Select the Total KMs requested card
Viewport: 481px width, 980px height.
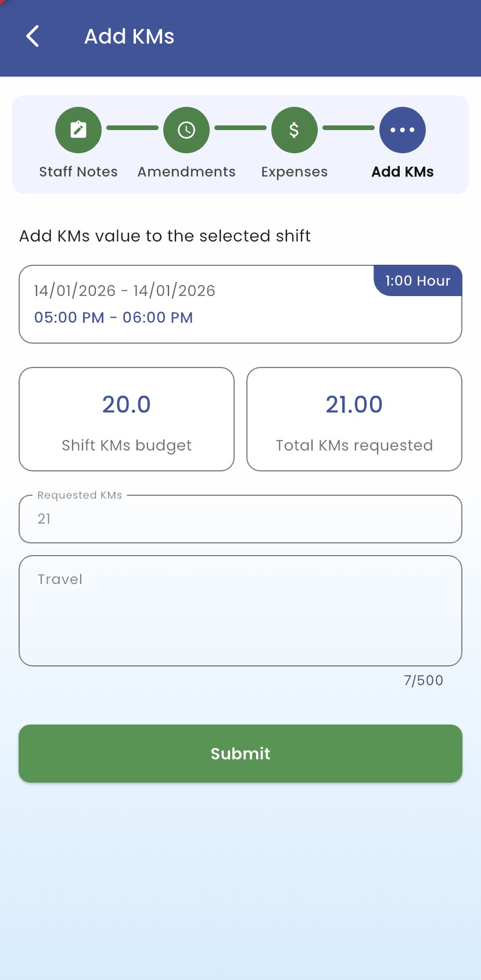click(x=354, y=419)
